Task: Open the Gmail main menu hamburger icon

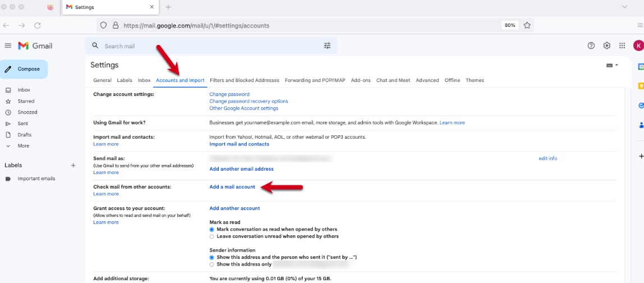Action: (x=8, y=45)
